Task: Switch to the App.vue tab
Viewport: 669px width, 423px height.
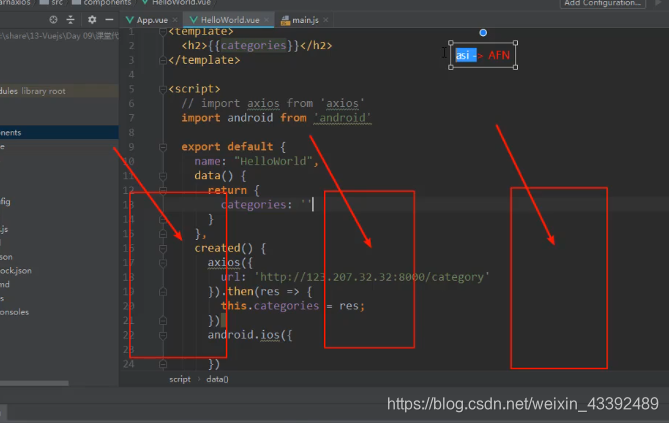Action: (152, 20)
